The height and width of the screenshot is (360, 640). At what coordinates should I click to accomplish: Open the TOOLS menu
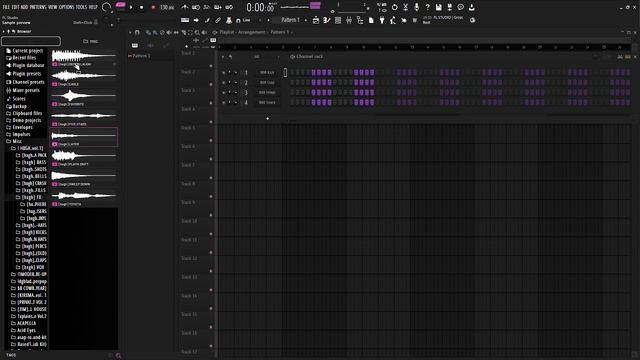click(81, 7)
